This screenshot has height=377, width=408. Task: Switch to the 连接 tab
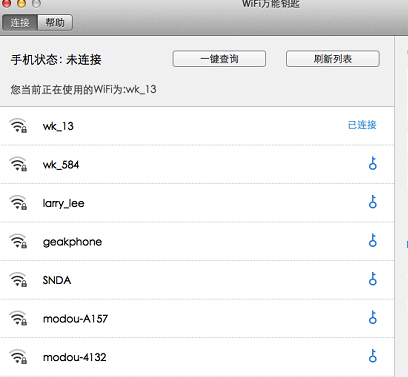[x=20, y=23]
